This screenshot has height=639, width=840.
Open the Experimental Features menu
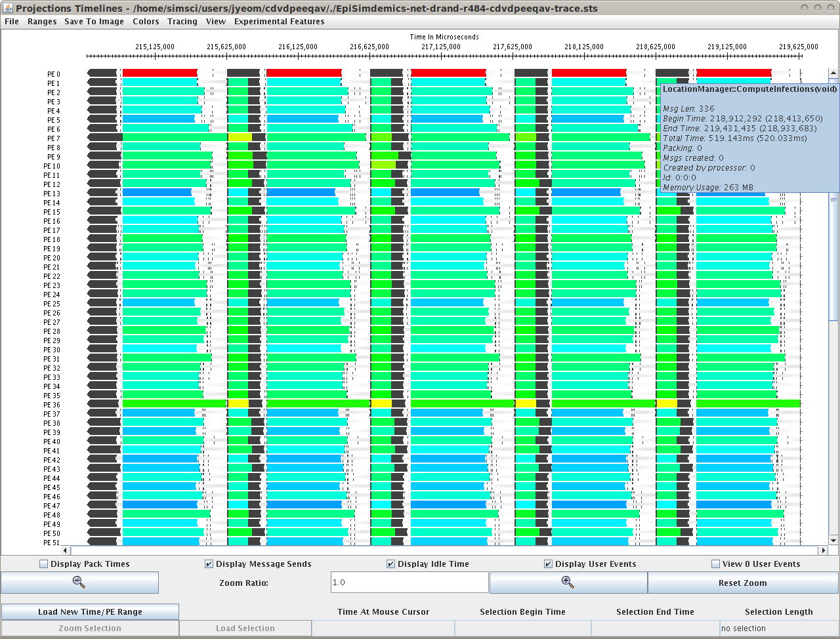point(279,22)
